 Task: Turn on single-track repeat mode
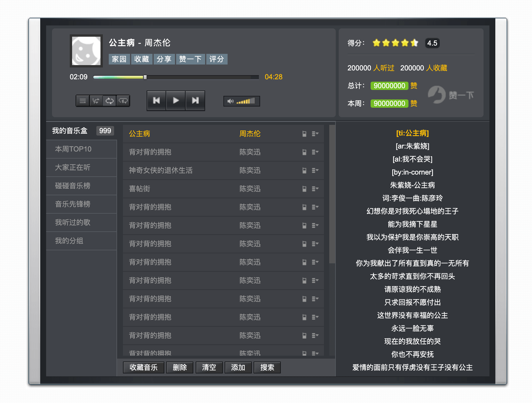tap(123, 101)
